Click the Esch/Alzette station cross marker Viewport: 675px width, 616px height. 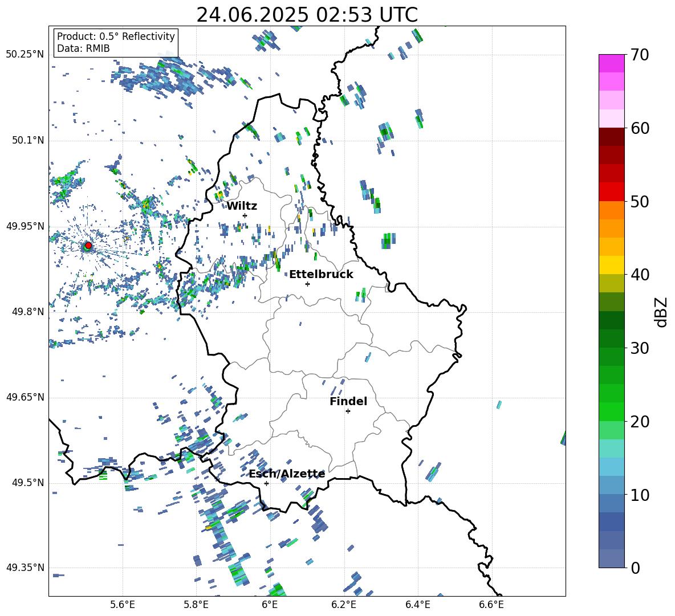coord(266,483)
